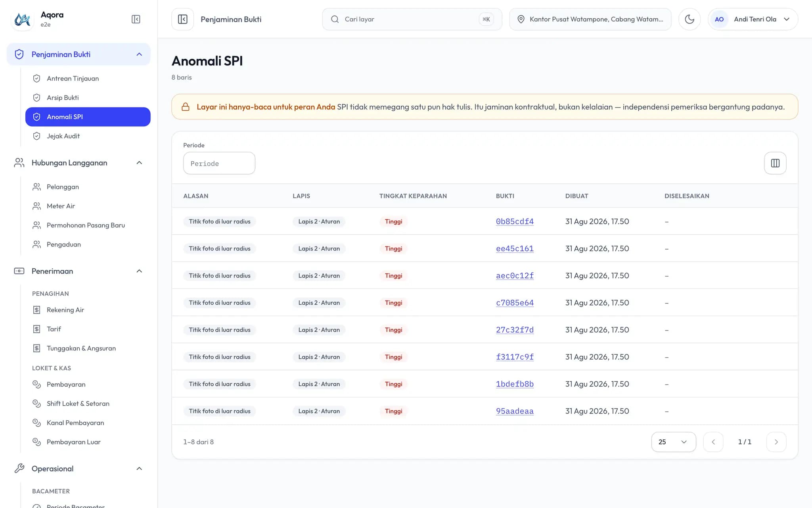
Task: Collapse the Hubungan Langganan section chevron
Action: click(139, 163)
